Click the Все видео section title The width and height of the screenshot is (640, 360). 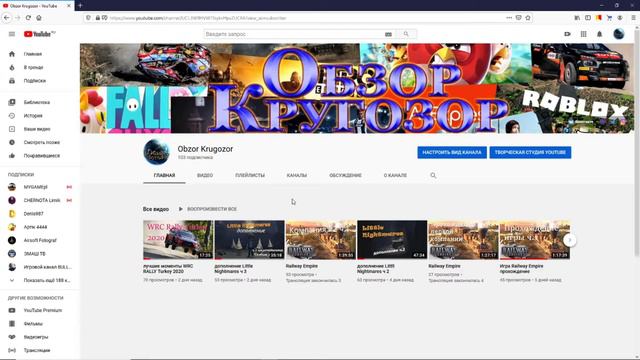(x=156, y=209)
